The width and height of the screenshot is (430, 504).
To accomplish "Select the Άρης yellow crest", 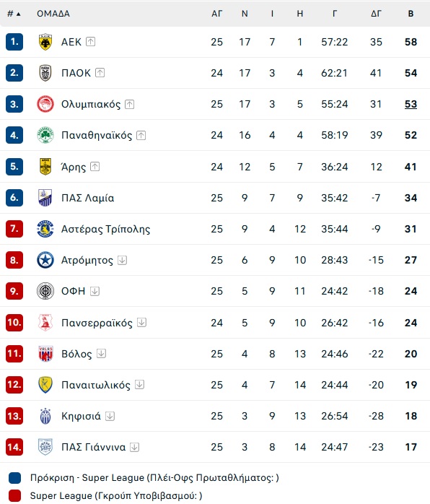I will point(45,167).
